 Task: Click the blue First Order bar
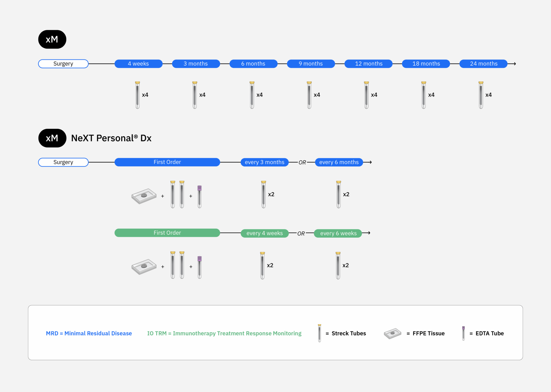pos(167,162)
